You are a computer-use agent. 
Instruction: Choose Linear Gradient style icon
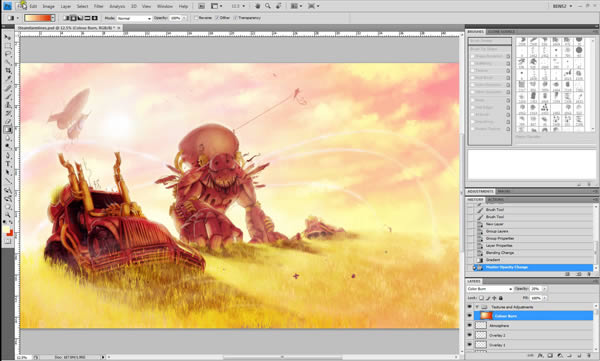[66, 18]
